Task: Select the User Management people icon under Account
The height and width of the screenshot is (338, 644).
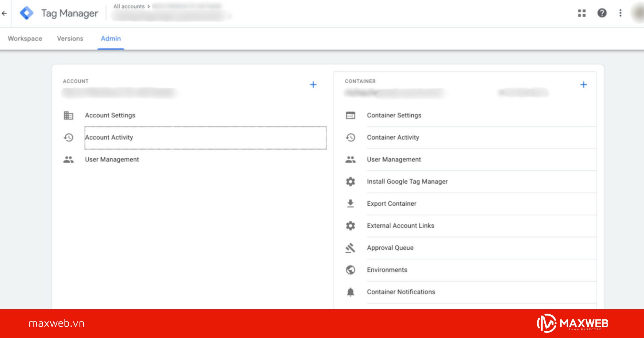Action: click(68, 159)
